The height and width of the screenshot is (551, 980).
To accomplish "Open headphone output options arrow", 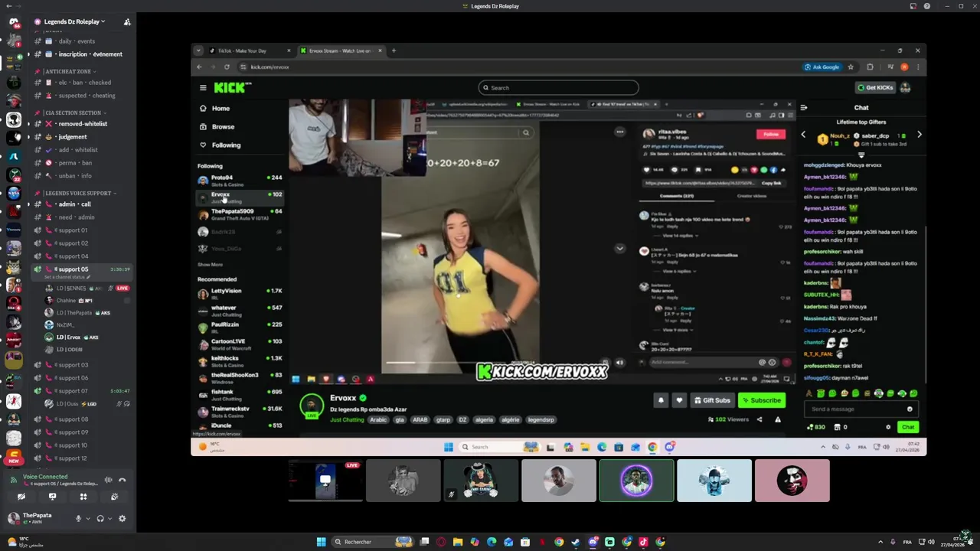I will (x=109, y=519).
